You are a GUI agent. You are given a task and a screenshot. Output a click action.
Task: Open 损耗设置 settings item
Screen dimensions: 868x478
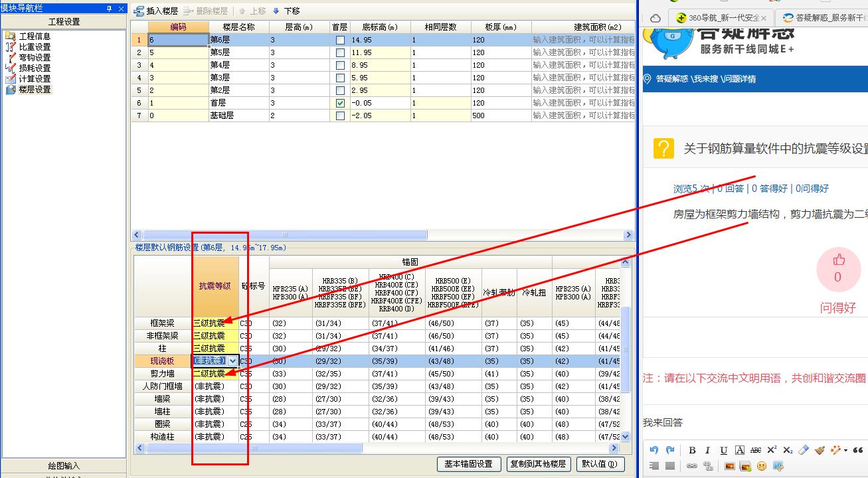(28, 68)
